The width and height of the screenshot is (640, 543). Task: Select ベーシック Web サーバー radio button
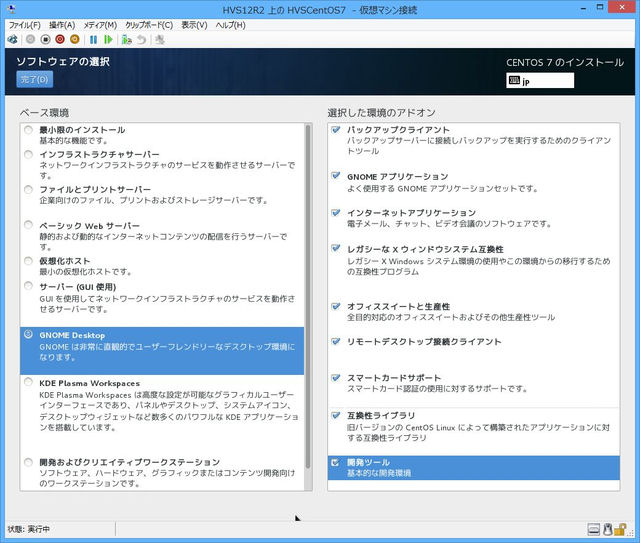pos(28,225)
